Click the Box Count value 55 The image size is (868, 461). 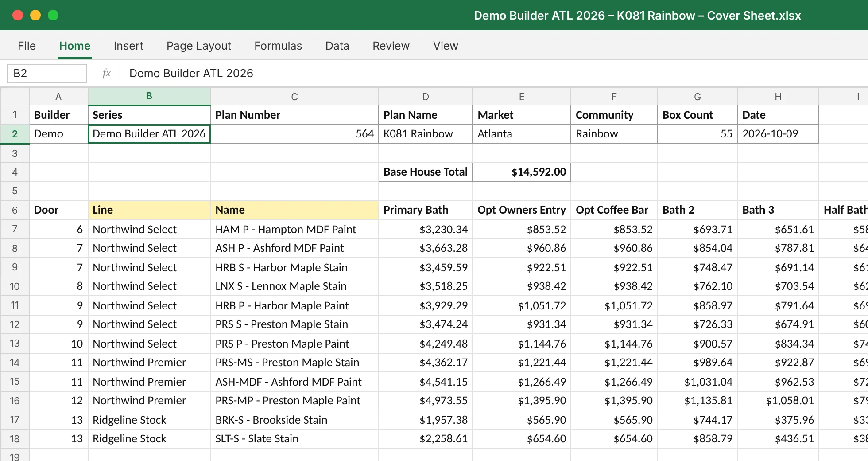tap(697, 134)
